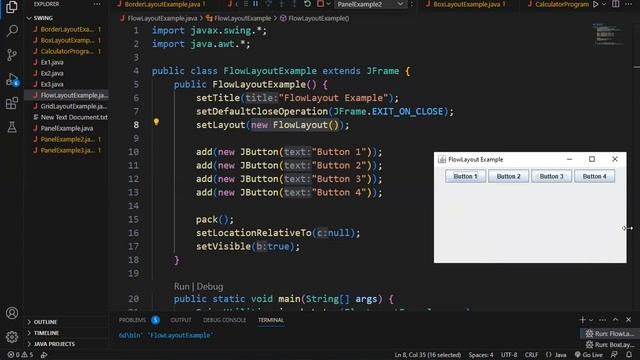The width and height of the screenshot is (640, 360).
Task: Expand the Java Projects section
Action: pyautogui.click(x=54, y=344)
